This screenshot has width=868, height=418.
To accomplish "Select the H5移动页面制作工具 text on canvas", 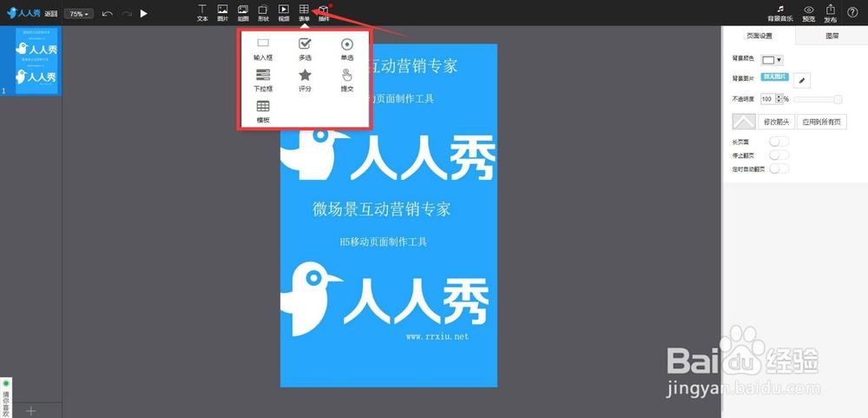I will pyautogui.click(x=383, y=242).
